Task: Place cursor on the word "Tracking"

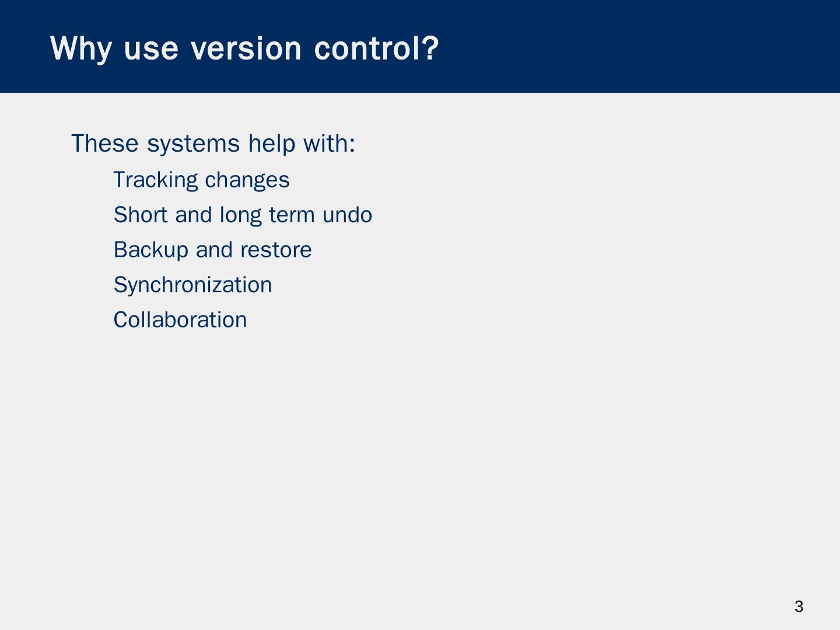Action: 155,180
